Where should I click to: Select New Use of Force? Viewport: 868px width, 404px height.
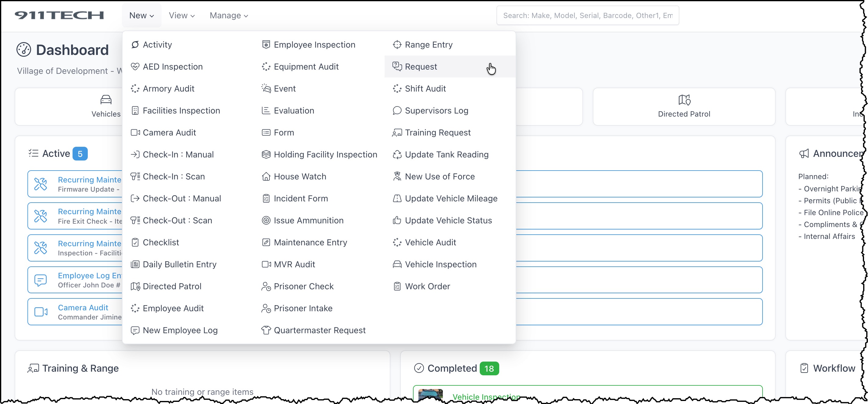(439, 176)
